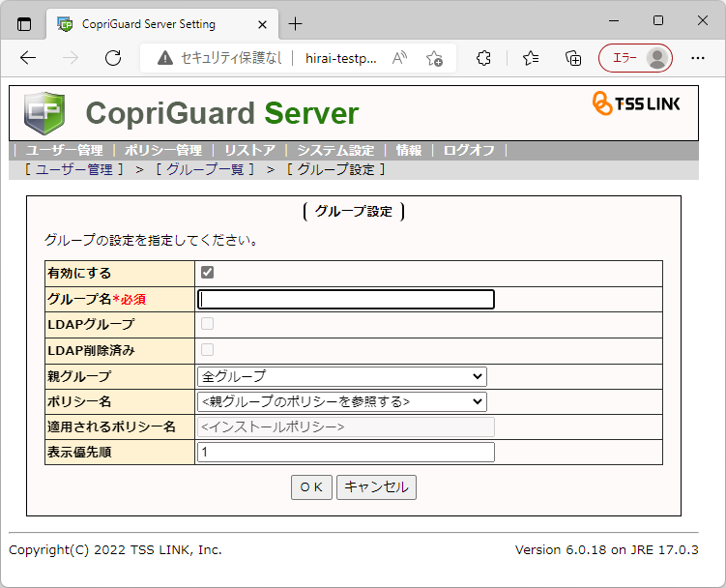
Task: Focus the グループ名 text field
Action: click(346, 300)
